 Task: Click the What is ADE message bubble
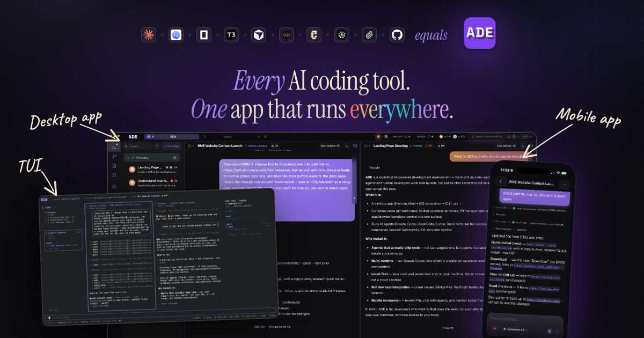pos(491,156)
